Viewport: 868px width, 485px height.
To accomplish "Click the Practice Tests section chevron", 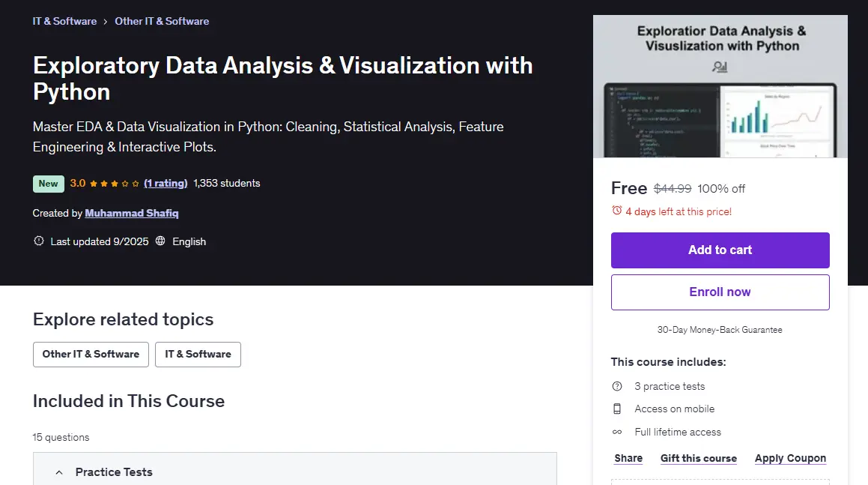I will (x=59, y=472).
